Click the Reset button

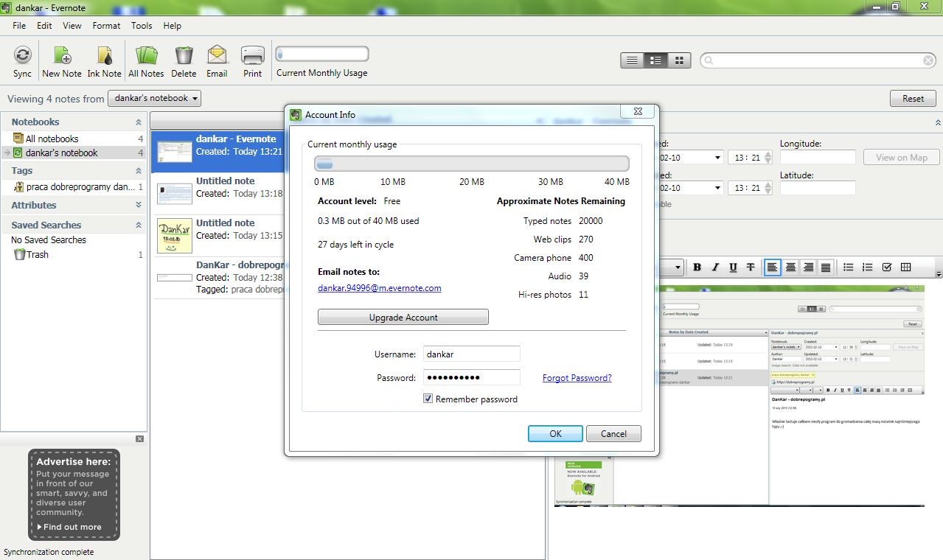(x=913, y=98)
